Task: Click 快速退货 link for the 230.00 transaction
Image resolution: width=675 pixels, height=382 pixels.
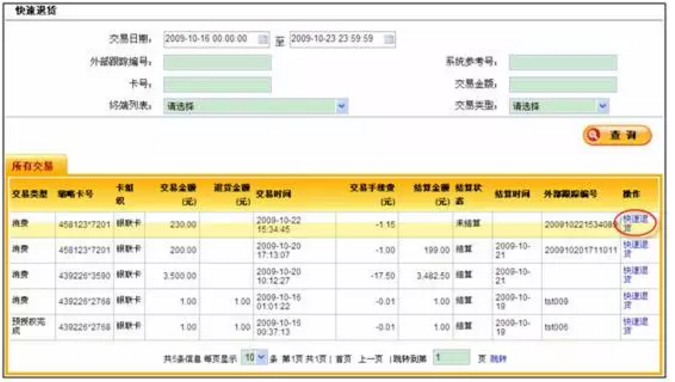Action: [635, 224]
